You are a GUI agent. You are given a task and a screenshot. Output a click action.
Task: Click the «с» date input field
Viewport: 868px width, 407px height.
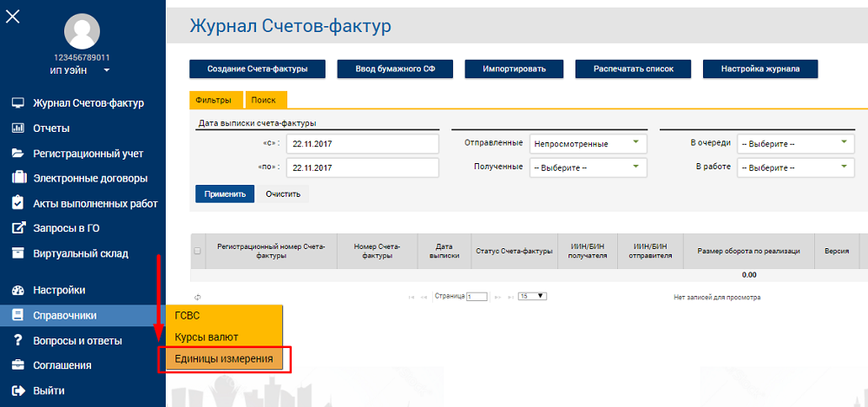[x=363, y=143]
